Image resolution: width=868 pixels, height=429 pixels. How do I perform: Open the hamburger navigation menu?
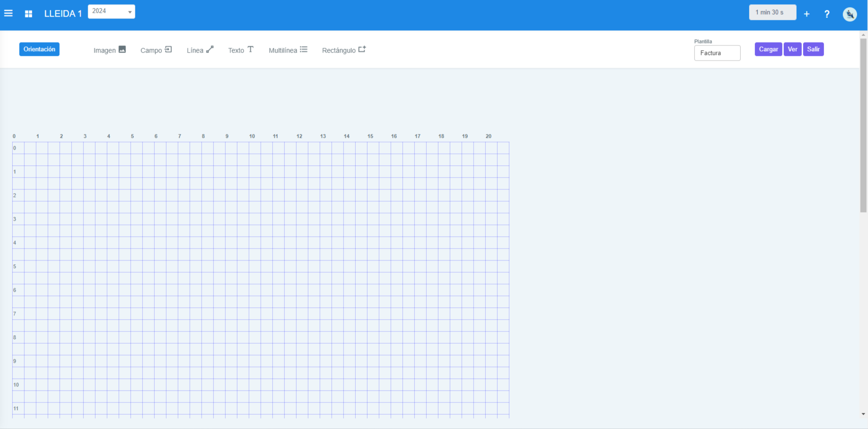point(9,13)
